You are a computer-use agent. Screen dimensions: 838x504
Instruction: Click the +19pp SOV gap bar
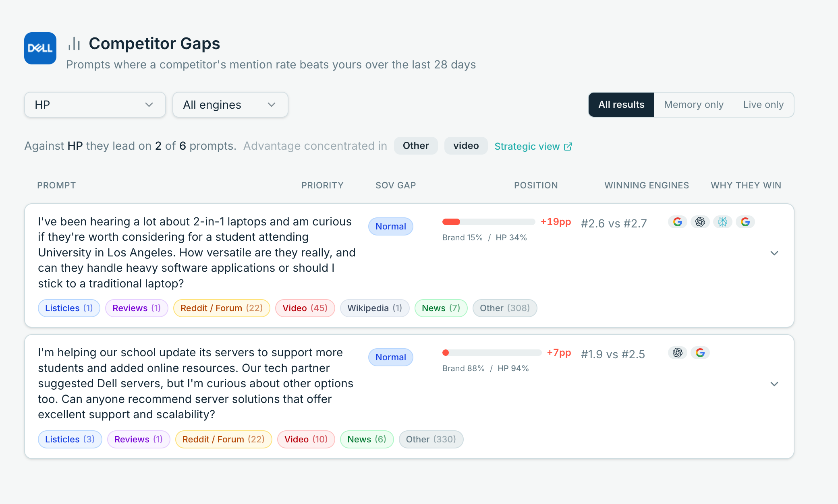coord(489,222)
